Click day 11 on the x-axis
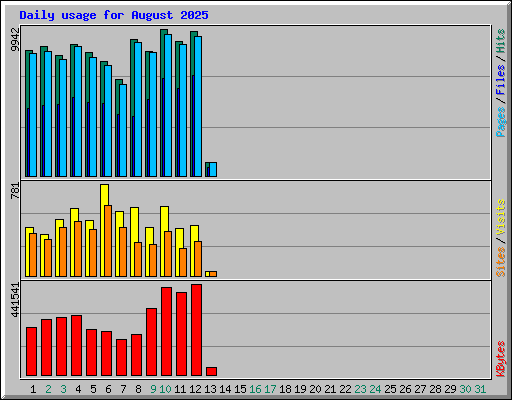 click(x=180, y=389)
